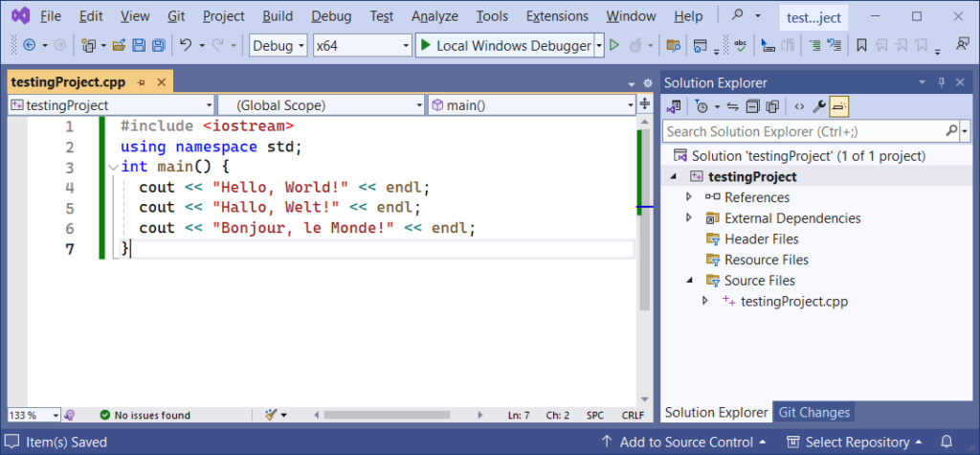Open the dropdown arrow beside Local Windows Debugger
Image resolution: width=980 pixels, height=455 pixels.
tap(599, 45)
